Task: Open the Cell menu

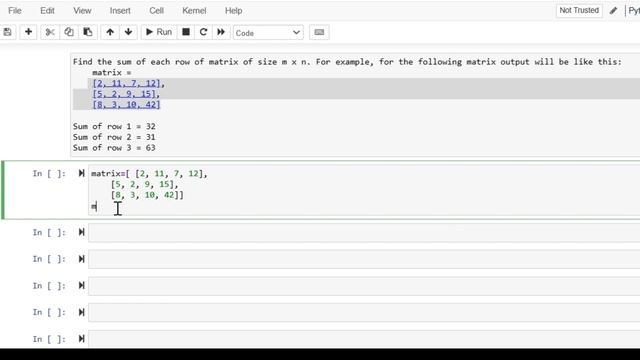Action: (x=156, y=11)
